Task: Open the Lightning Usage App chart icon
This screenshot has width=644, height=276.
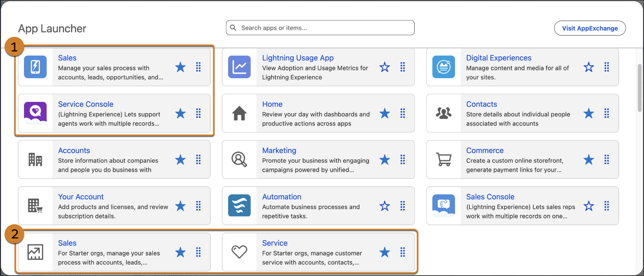Action: [240, 67]
